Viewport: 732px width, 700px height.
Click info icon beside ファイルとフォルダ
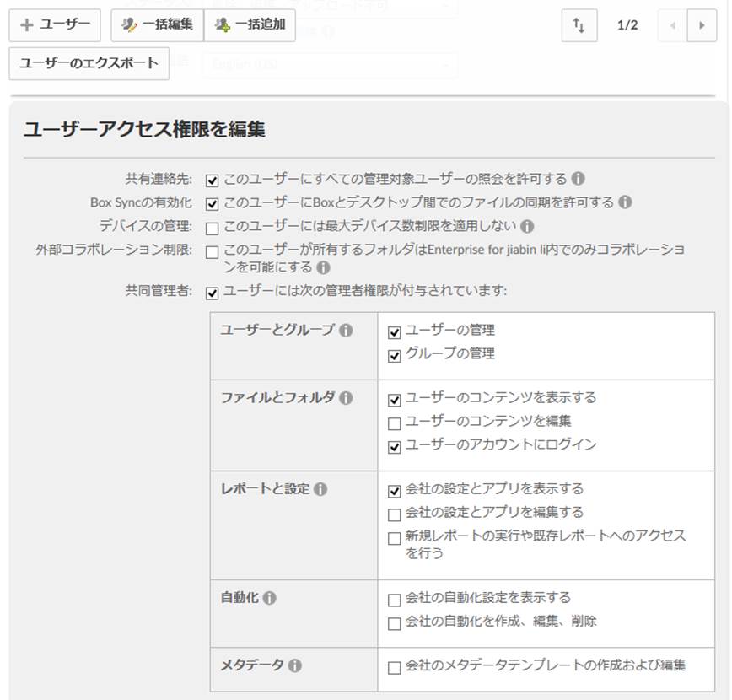(346, 398)
